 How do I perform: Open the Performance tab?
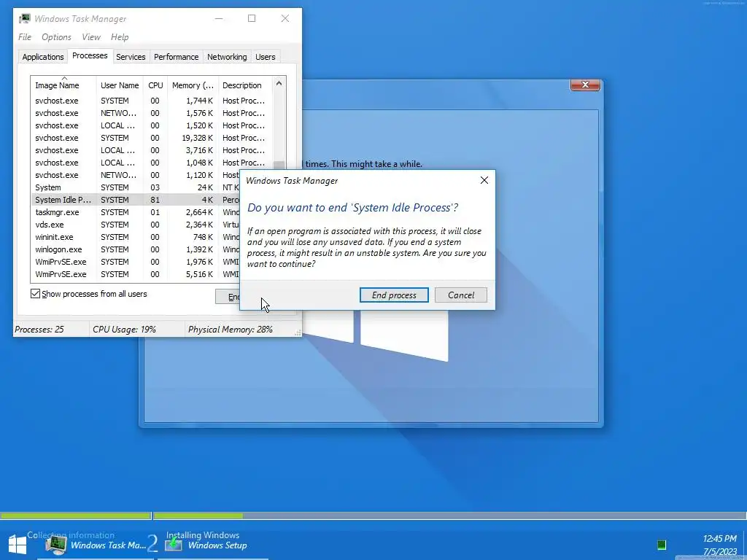177,57
